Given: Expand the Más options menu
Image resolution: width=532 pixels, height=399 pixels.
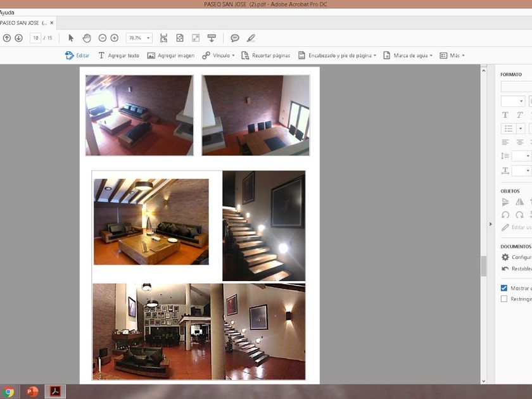Looking at the screenshot, I should point(452,56).
